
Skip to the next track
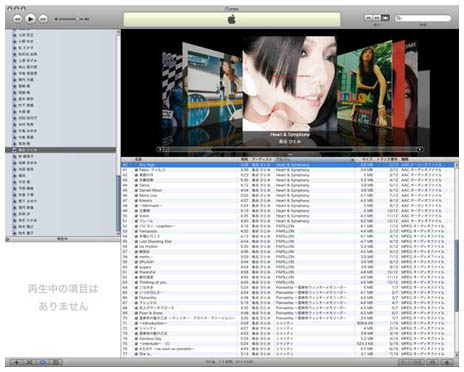(x=43, y=19)
